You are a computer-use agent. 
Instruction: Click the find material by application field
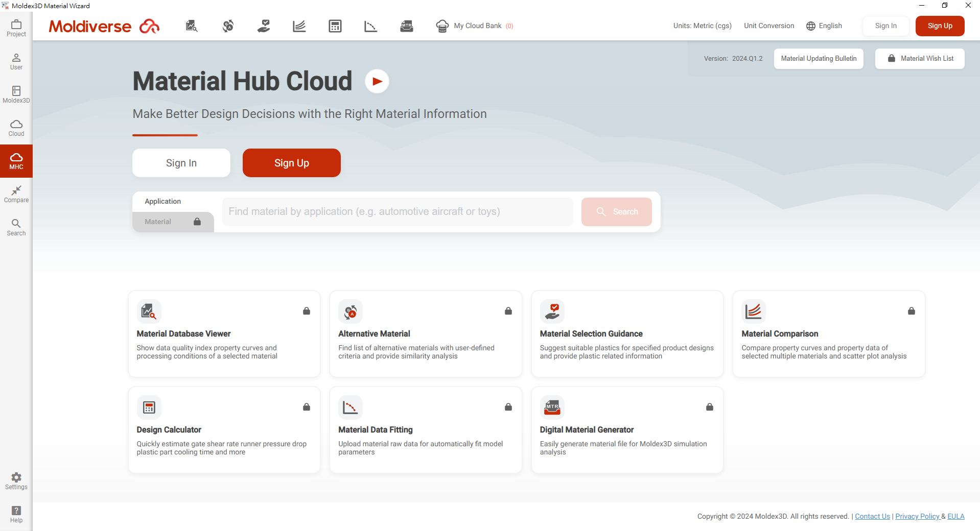coord(398,212)
